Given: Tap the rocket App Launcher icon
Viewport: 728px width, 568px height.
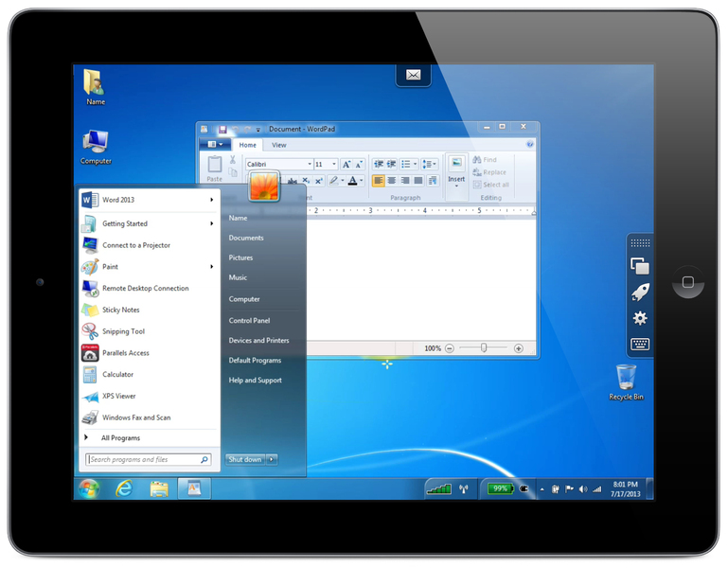Looking at the screenshot, I should (640, 293).
